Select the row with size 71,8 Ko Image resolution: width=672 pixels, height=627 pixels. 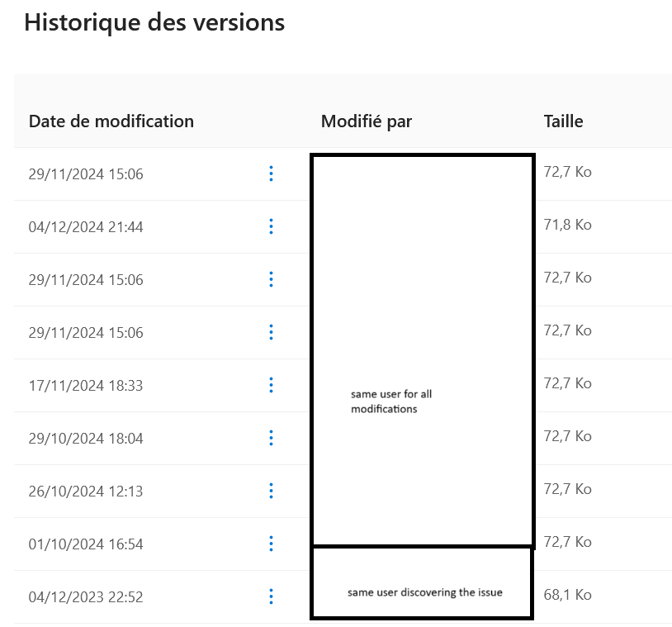pos(343,227)
